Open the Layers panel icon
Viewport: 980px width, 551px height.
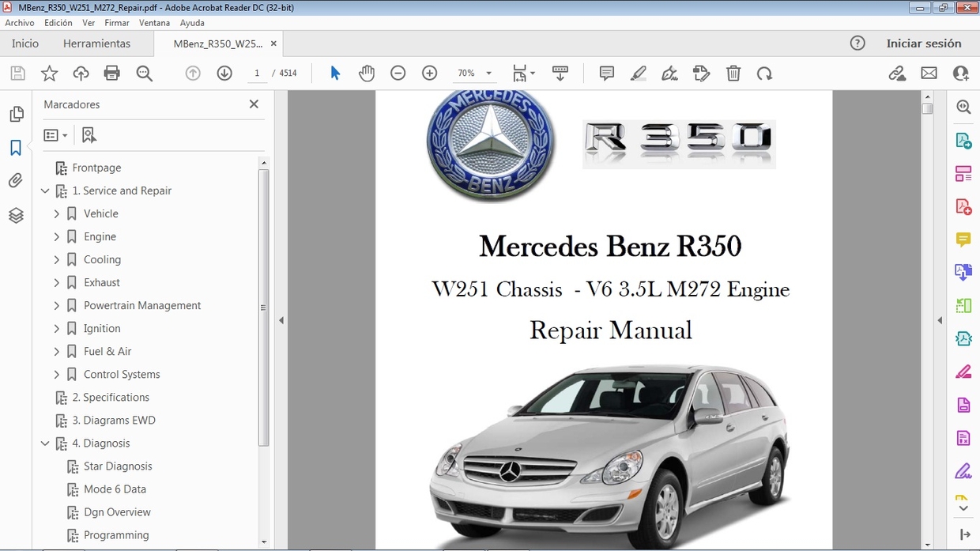pyautogui.click(x=16, y=215)
